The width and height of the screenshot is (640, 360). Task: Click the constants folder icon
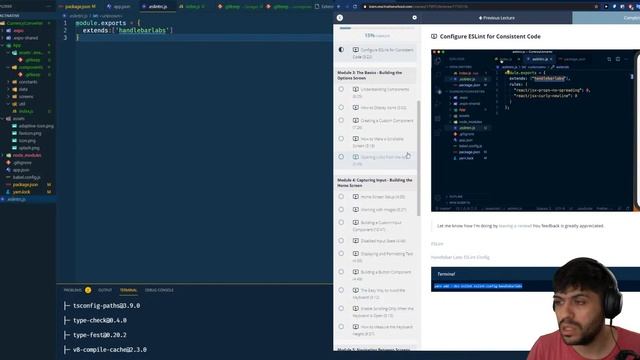pyautogui.click(x=15, y=82)
